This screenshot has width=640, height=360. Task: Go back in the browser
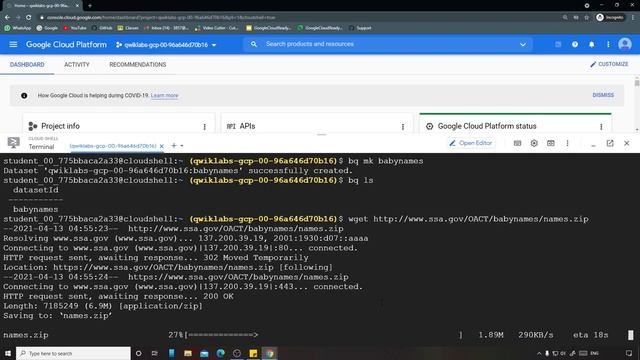(x=7, y=17)
